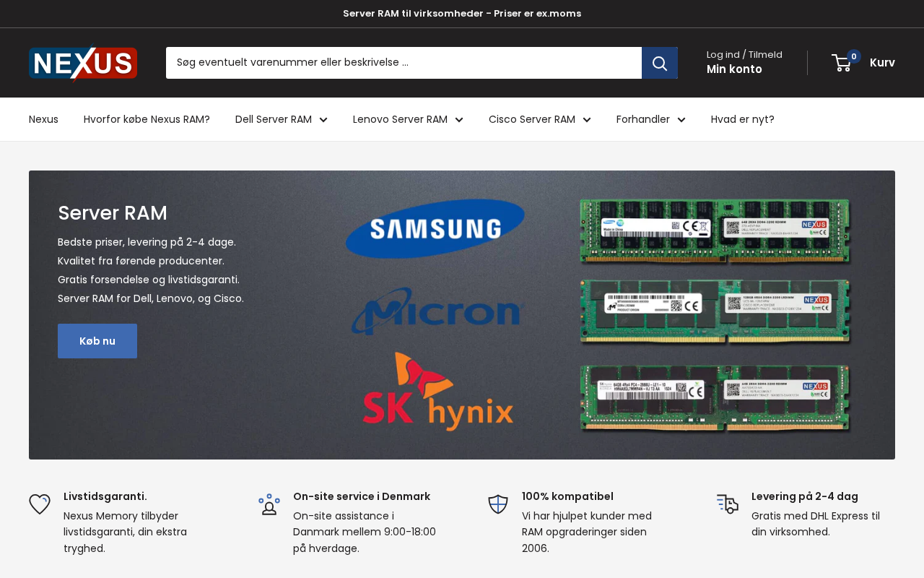Click the Log ind / Tilmeld text
924x578 pixels.
(x=744, y=54)
